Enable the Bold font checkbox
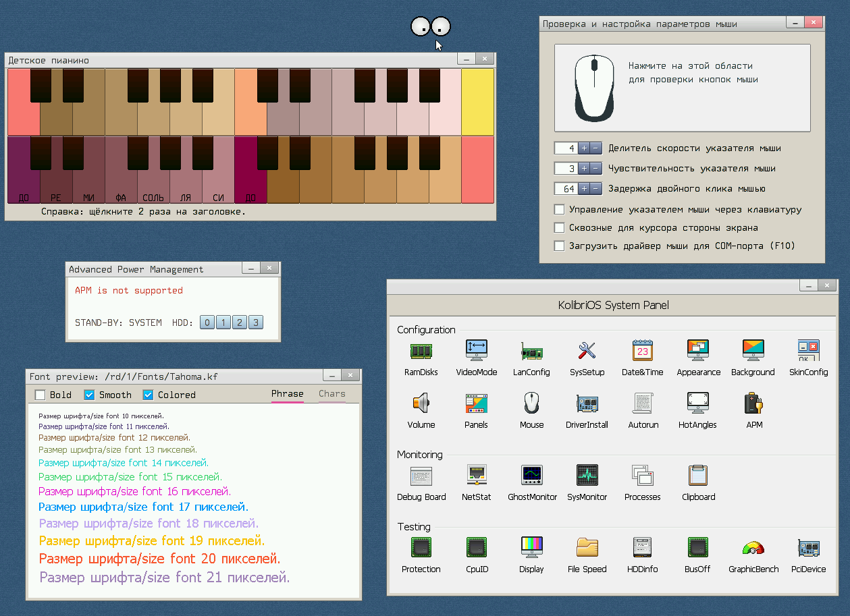The height and width of the screenshot is (616, 850). pos(41,395)
